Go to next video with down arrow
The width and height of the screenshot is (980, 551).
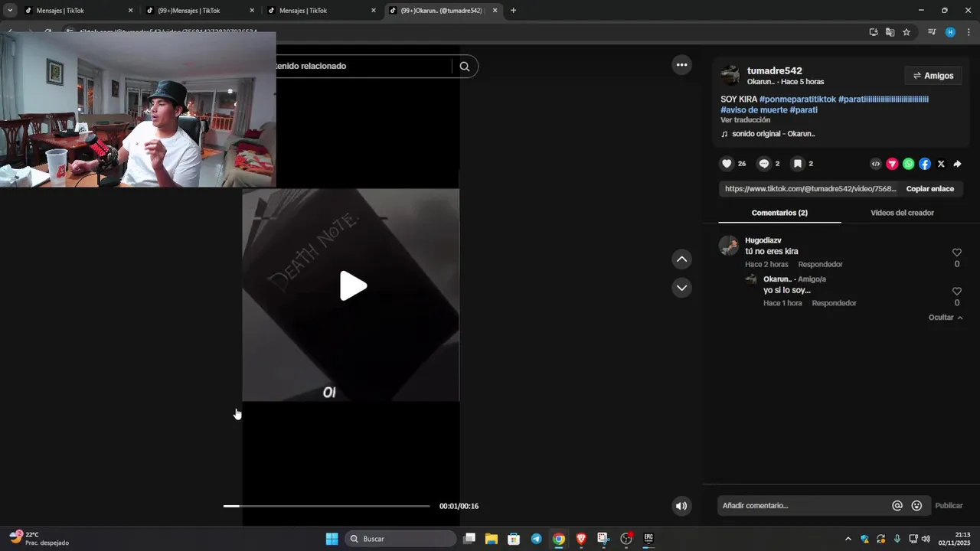(681, 288)
